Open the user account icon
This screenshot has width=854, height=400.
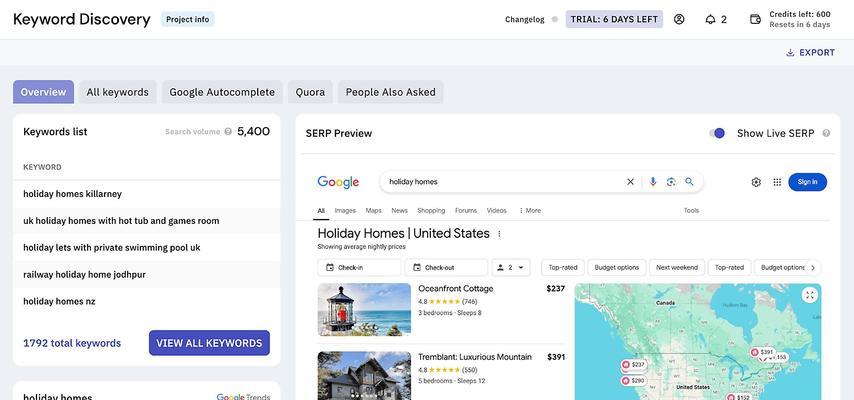coord(679,19)
